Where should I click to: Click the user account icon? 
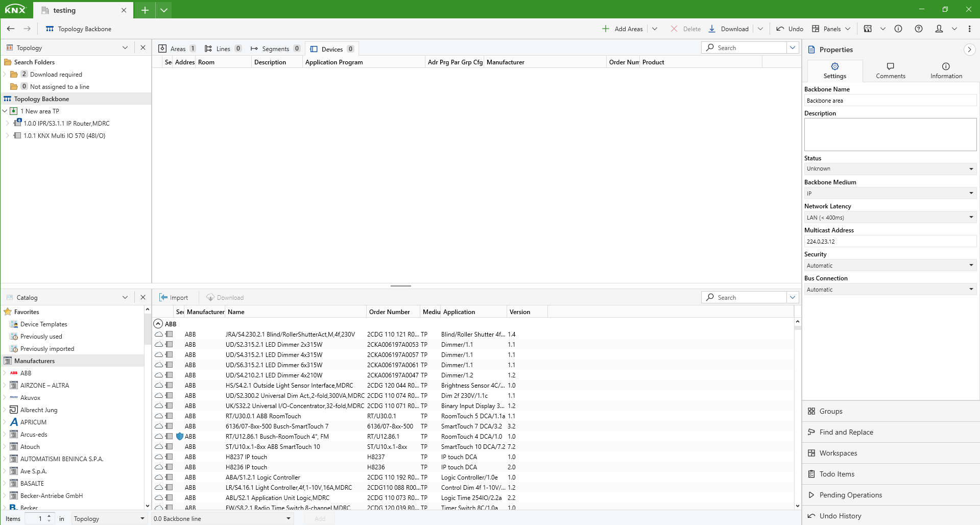939,29
